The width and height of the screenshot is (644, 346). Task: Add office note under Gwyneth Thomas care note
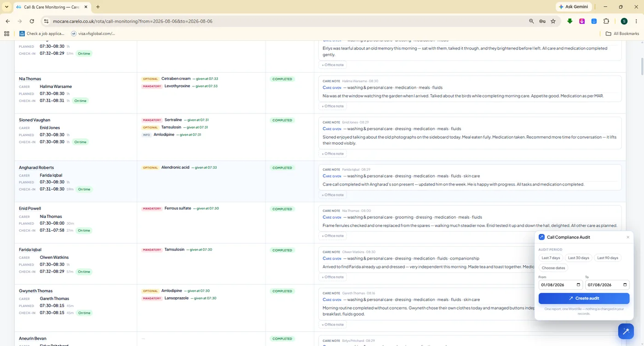(333, 324)
